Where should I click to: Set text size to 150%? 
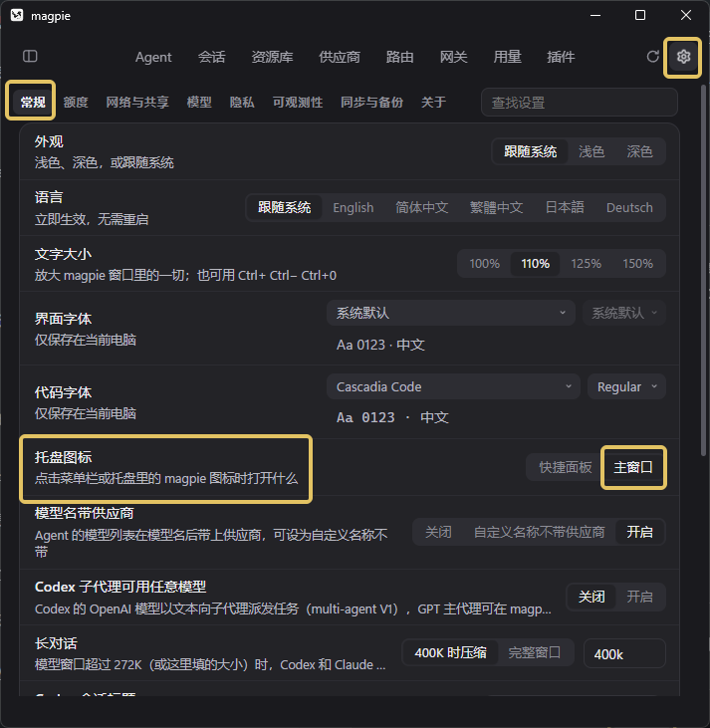pyautogui.click(x=638, y=264)
